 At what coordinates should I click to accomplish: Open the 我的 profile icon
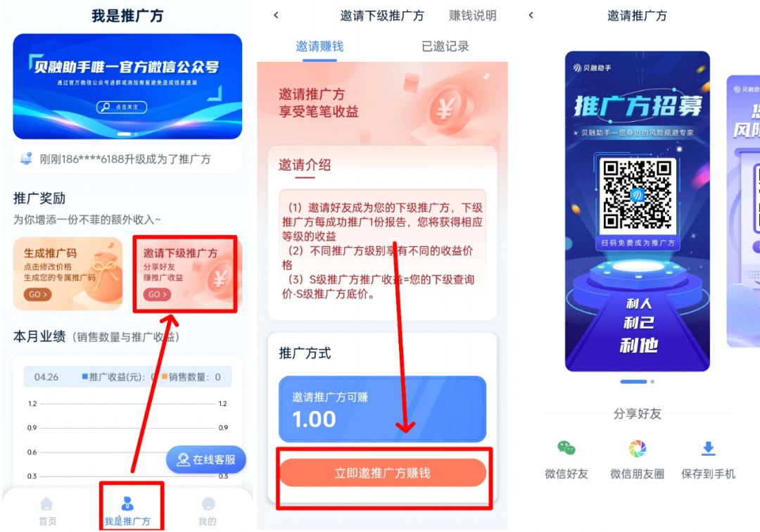pyautogui.click(x=208, y=504)
